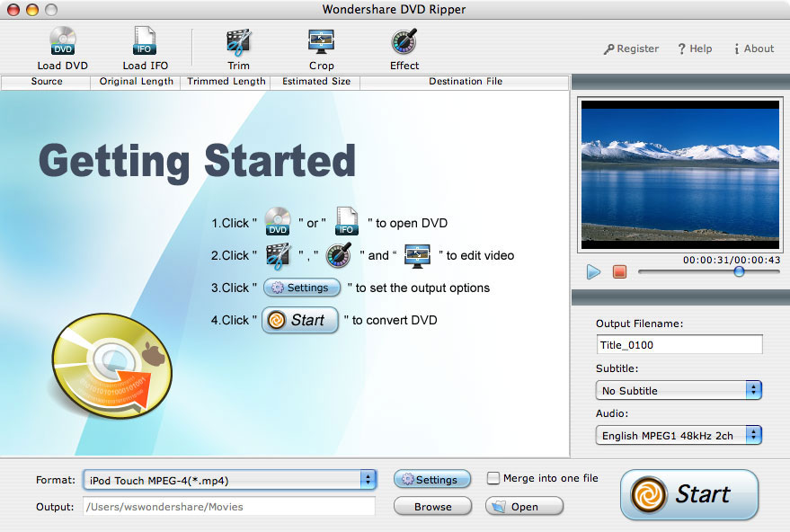790x532 pixels.
Task: Click the bottom Settings button
Action: pyautogui.click(x=432, y=480)
